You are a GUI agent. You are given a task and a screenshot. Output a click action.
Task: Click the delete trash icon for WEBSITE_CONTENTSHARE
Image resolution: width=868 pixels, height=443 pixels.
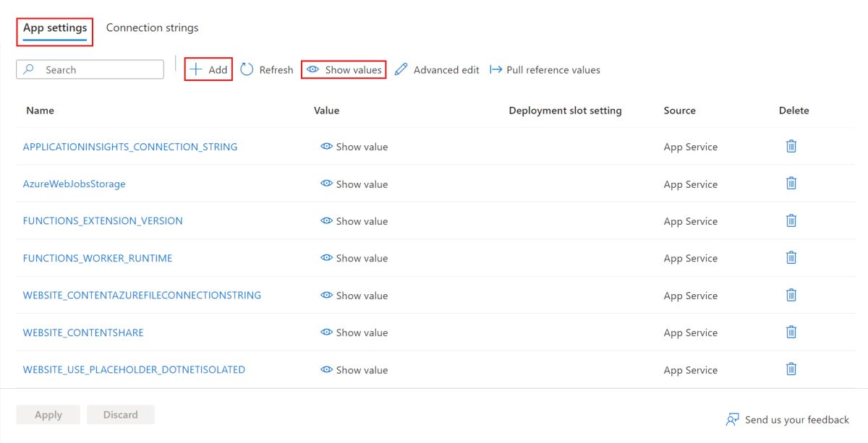791,332
